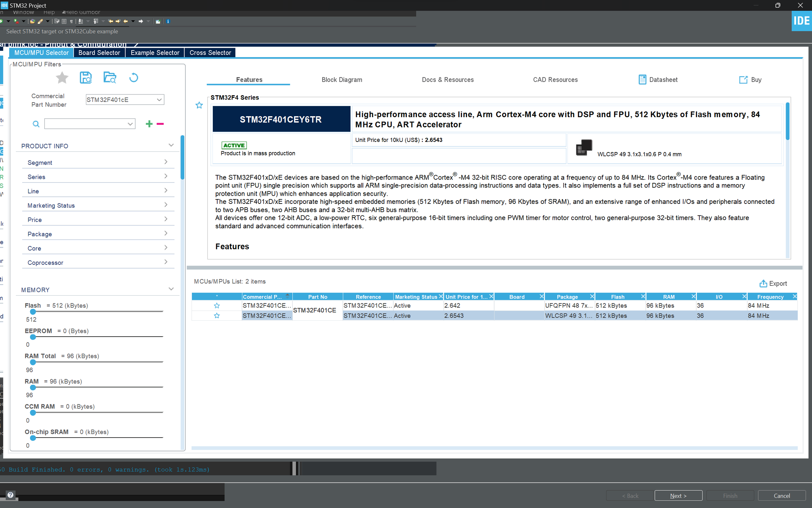The image size is (812, 508).
Task: Click the Next button
Action: [x=678, y=495]
